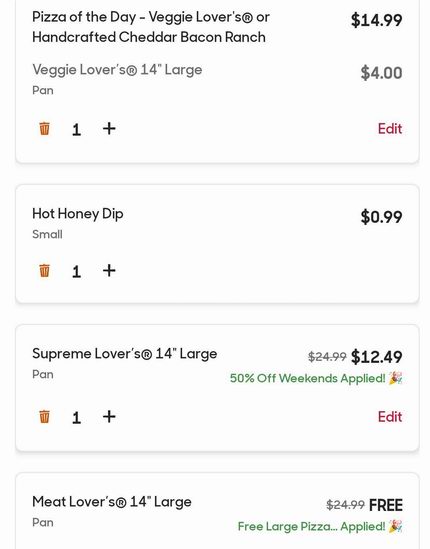
Task: Tap the Free Large Pizza Applied label
Action: (320, 526)
